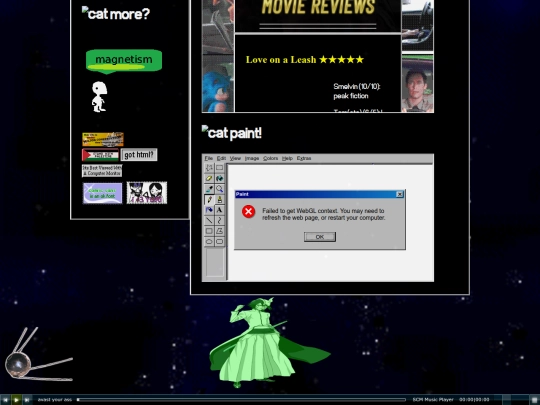Click the 'got html?' badge
This screenshot has width=540, height=405.
click(x=139, y=155)
